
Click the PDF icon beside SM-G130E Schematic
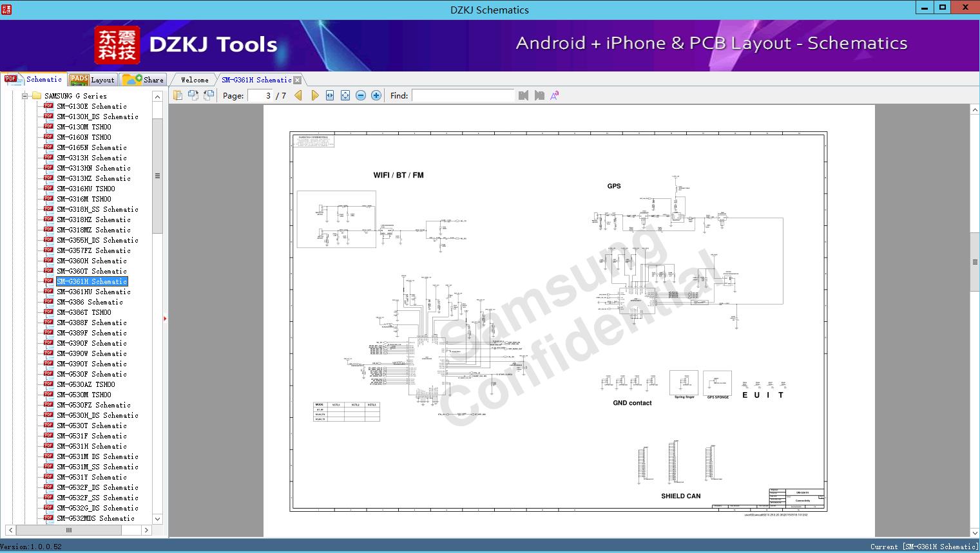click(x=48, y=106)
